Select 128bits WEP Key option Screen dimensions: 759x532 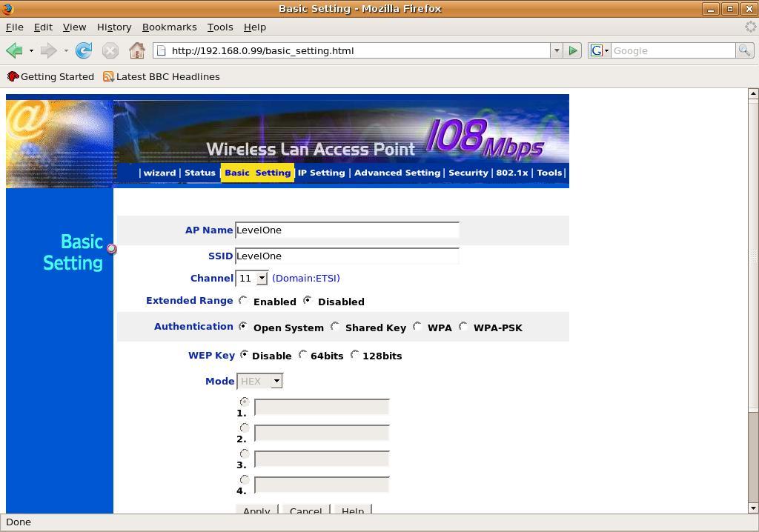click(x=355, y=355)
